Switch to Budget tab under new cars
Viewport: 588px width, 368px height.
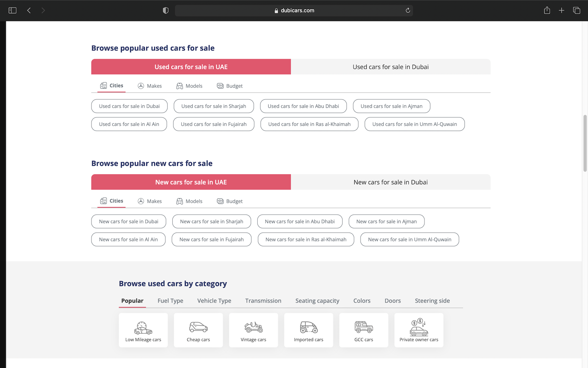tap(230, 201)
